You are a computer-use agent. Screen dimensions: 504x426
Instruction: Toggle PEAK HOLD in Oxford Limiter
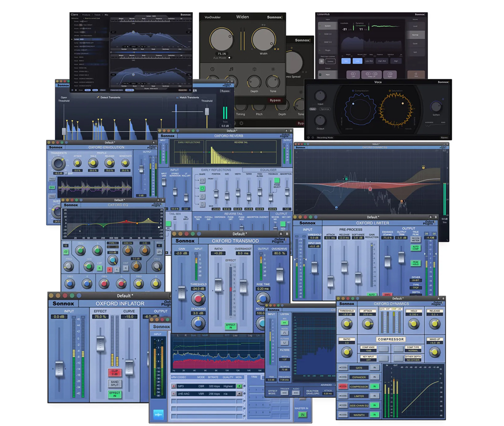pyautogui.click(x=416, y=263)
